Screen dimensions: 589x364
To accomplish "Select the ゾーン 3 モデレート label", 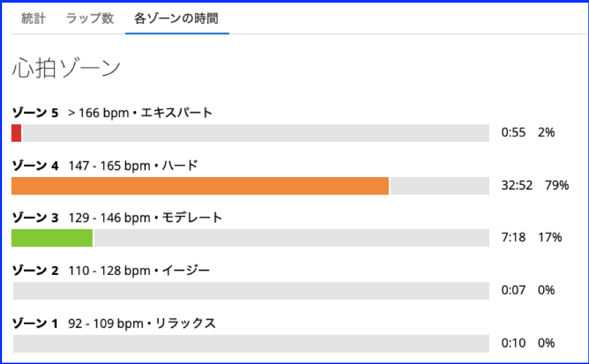I will (117, 218).
